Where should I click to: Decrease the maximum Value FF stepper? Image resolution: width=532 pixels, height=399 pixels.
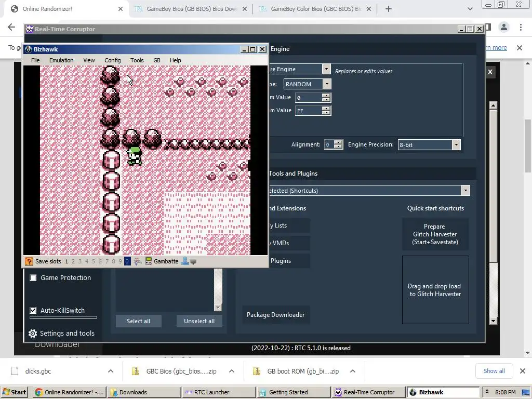point(326,113)
